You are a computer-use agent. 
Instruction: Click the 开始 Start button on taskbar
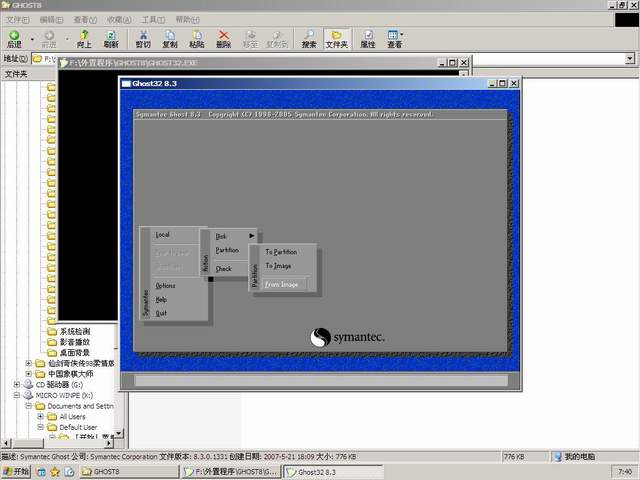(16, 471)
